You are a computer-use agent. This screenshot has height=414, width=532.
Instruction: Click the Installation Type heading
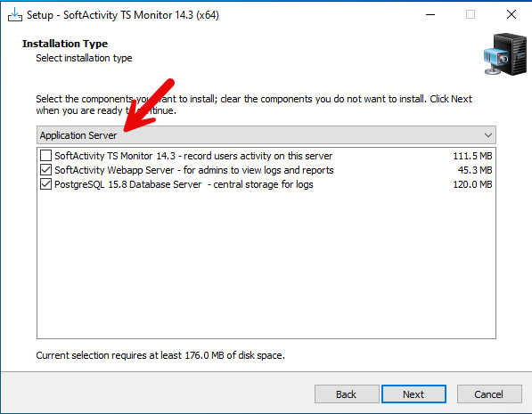pos(65,44)
